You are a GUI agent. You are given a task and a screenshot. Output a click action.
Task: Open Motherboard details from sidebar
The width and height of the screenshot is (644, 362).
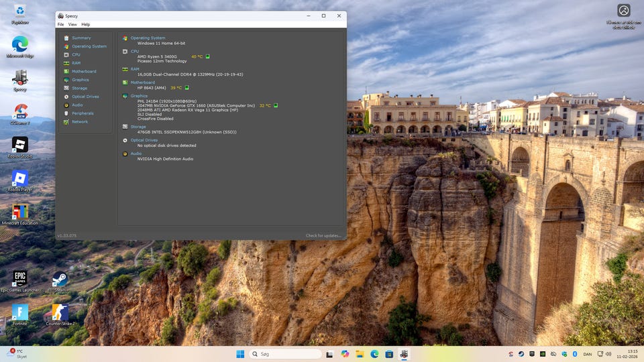click(x=84, y=71)
